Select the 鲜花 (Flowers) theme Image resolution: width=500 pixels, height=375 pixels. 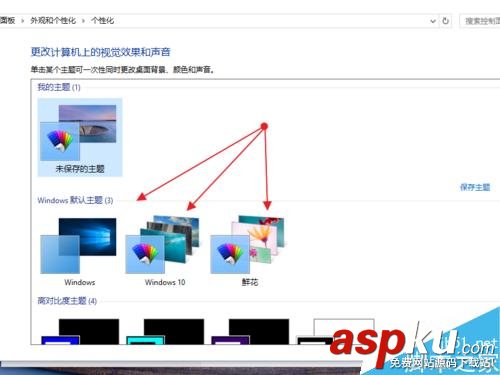249,252
